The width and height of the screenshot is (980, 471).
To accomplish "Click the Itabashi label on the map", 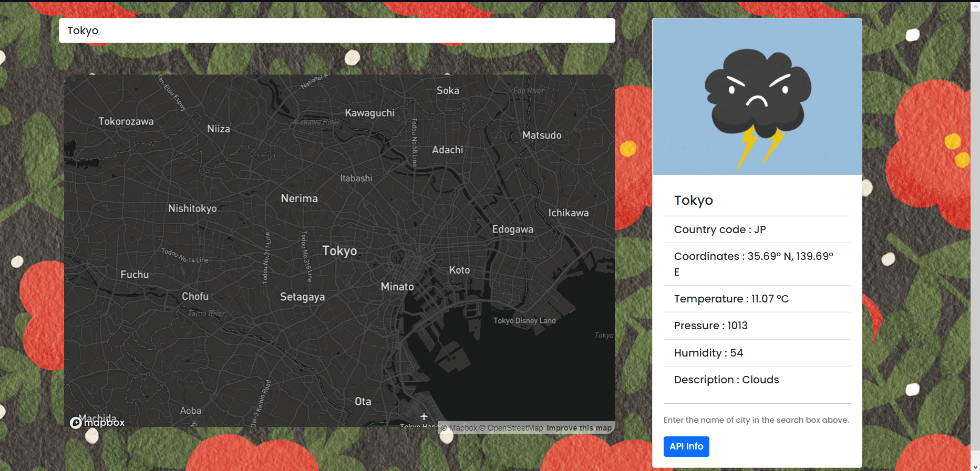I will click(356, 179).
